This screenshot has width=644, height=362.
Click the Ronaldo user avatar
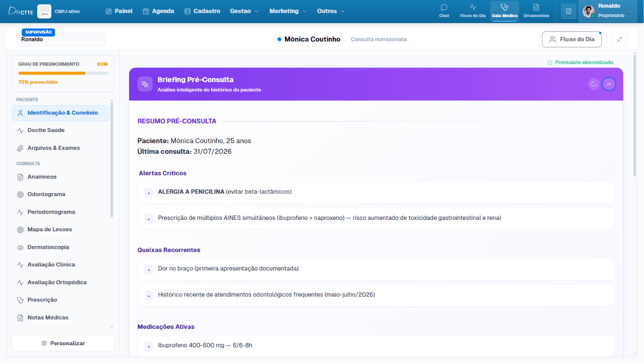click(x=589, y=12)
